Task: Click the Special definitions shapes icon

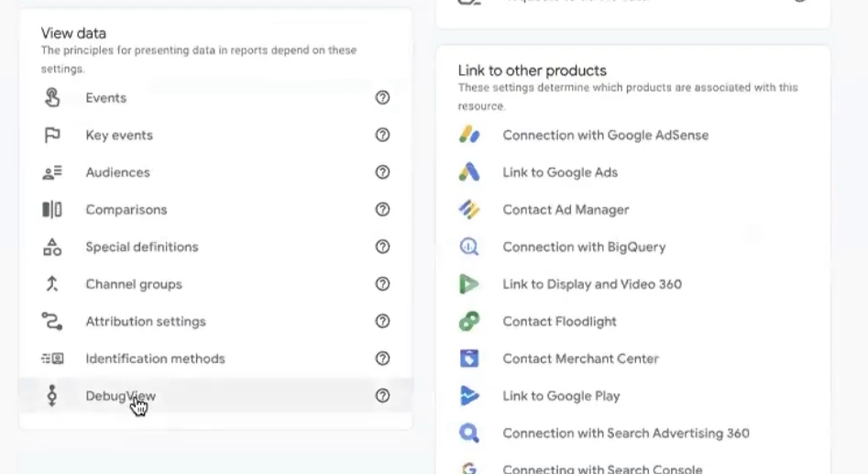Action: pos(52,247)
